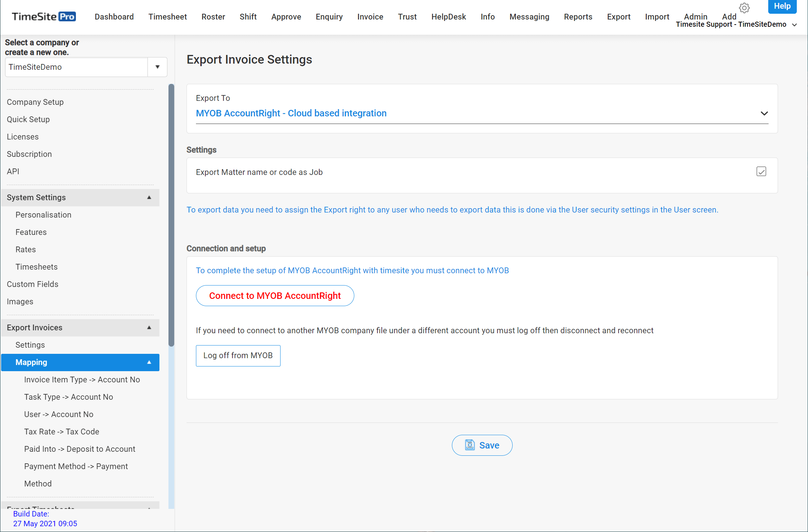
Task: Open Licenses in sidebar
Action: (23, 137)
